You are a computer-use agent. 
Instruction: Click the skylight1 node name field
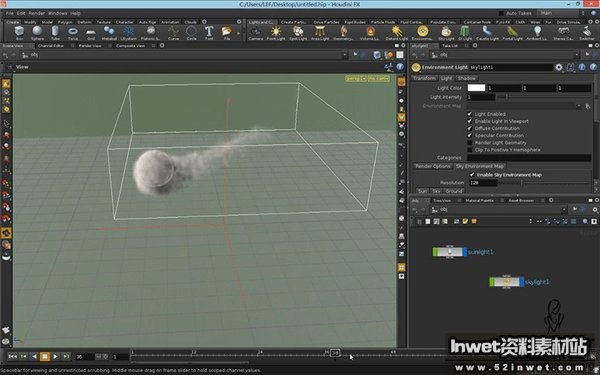pos(511,67)
